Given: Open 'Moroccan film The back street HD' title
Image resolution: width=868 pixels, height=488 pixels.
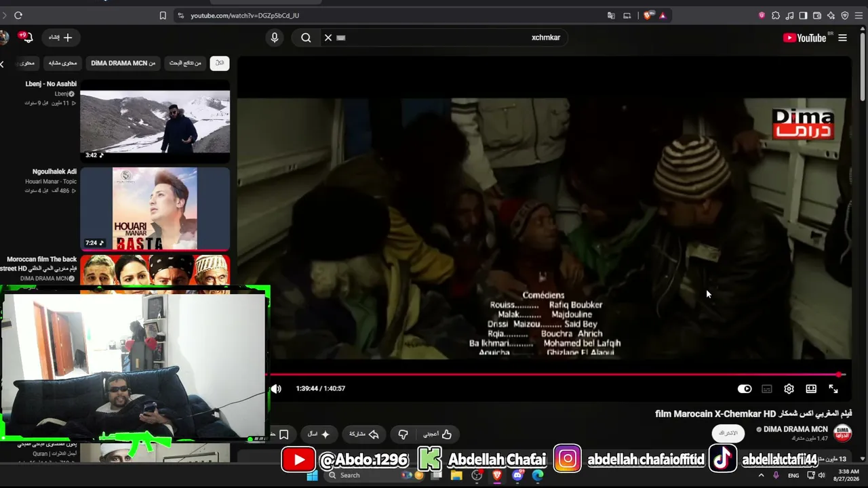Looking at the screenshot, I should click(x=41, y=264).
